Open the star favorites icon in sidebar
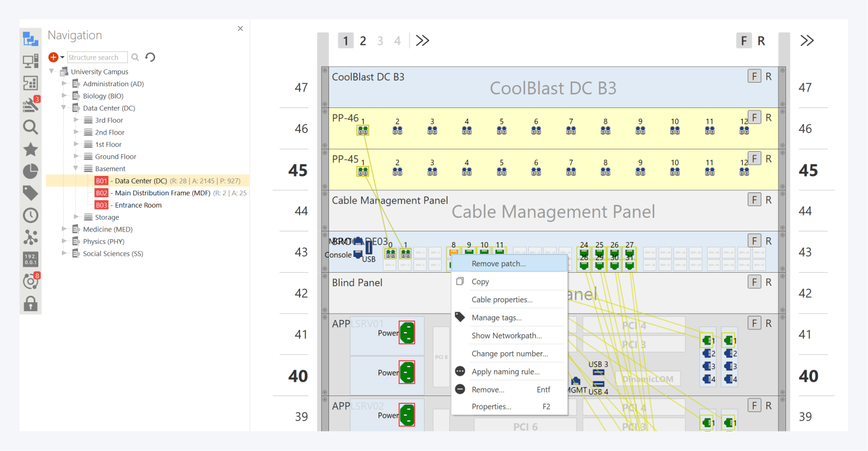868x451 pixels. click(31, 149)
